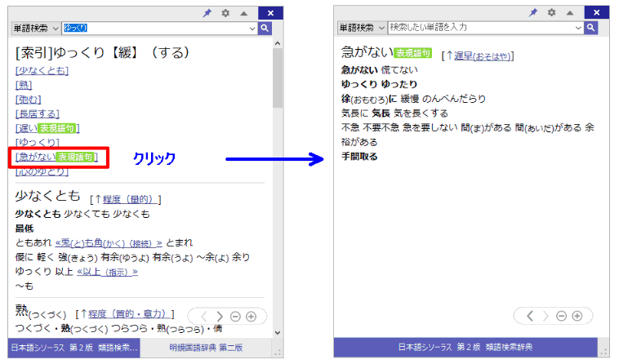
Task: Collapse right window with the up triangle
Action: [x=570, y=13]
